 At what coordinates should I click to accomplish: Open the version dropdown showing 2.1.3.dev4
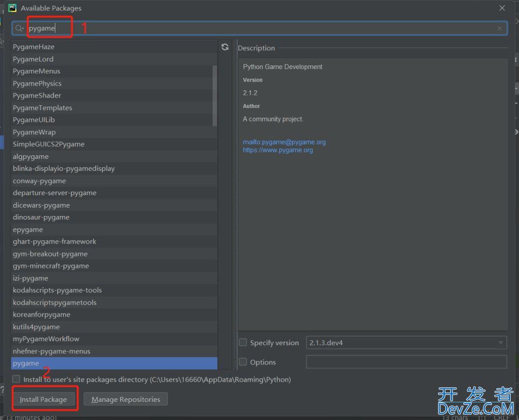pyautogui.click(x=406, y=343)
